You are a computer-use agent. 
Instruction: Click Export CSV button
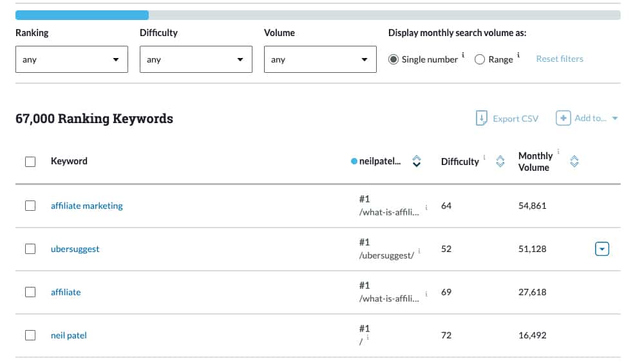(507, 119)
